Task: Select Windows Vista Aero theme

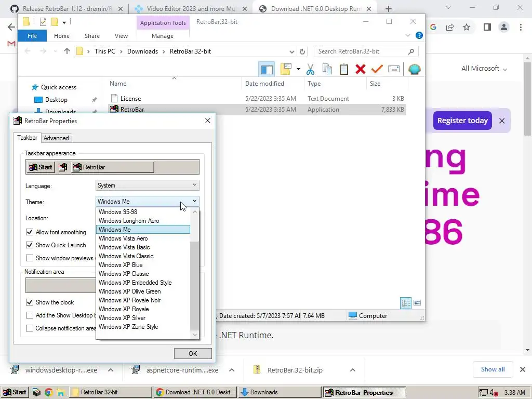Action: [x=143, y=238]
